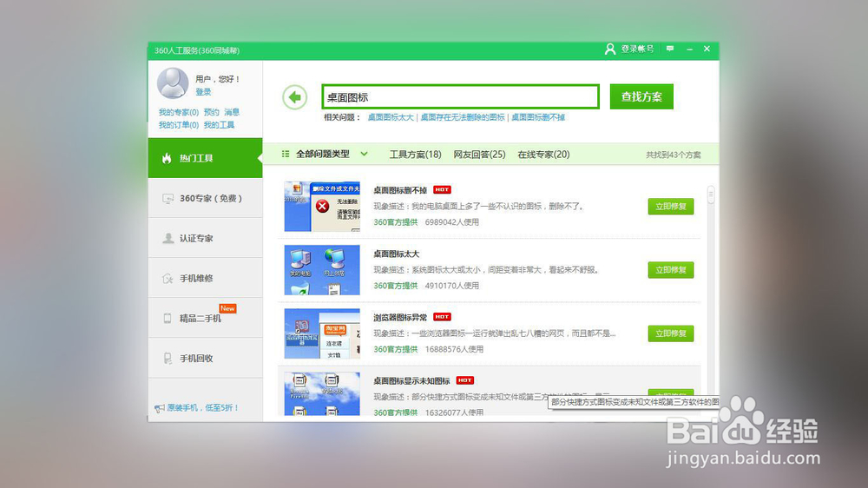The width and height of the screenshot is (868, 488).
Task: Click 立即修复 for 桌面图标删不掉
Action: click(671, 207)
